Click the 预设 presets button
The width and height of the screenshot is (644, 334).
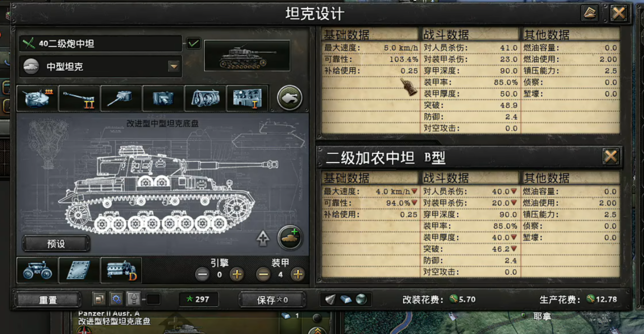56,244
